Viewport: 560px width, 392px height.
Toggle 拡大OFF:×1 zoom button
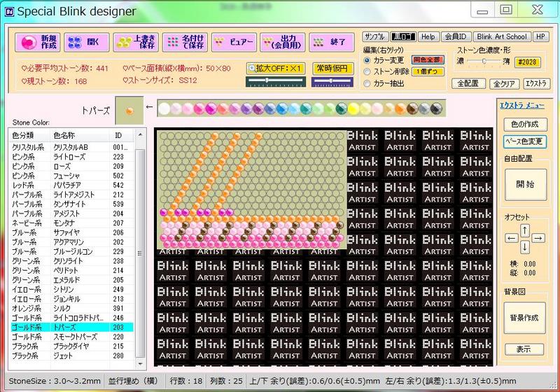click(276, 68)
